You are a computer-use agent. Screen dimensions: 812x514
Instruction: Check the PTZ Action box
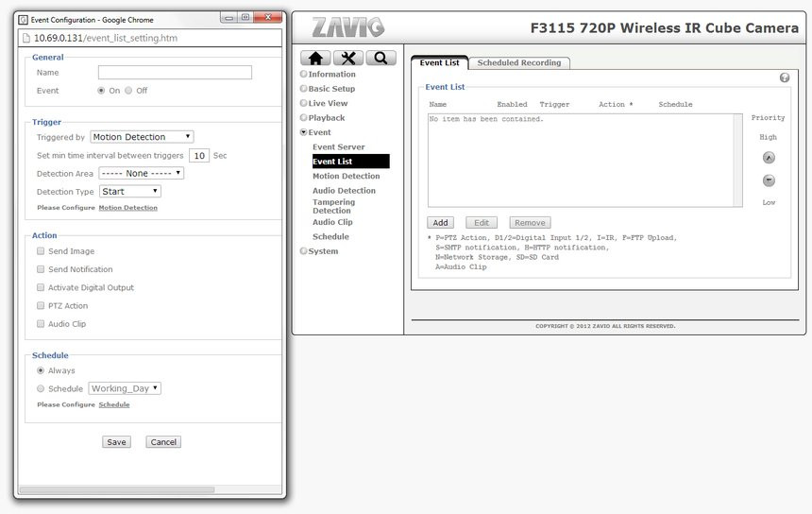tap(41, 305)
